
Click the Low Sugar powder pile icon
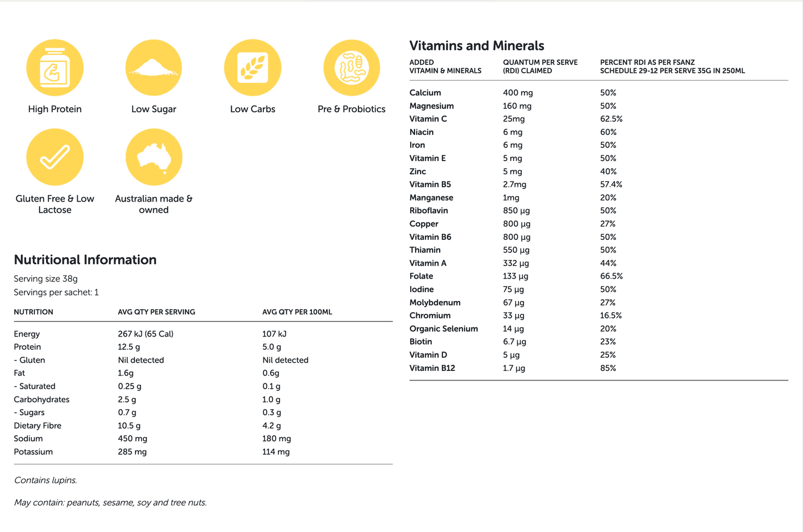click(x=153, y=68)
